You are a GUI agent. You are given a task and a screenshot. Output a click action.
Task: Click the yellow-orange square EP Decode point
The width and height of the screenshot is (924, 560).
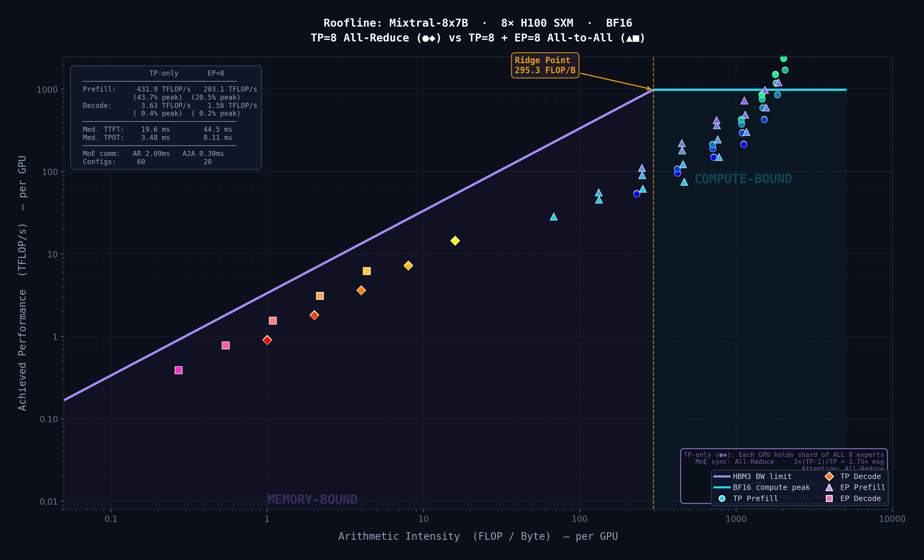coord(367,271)
